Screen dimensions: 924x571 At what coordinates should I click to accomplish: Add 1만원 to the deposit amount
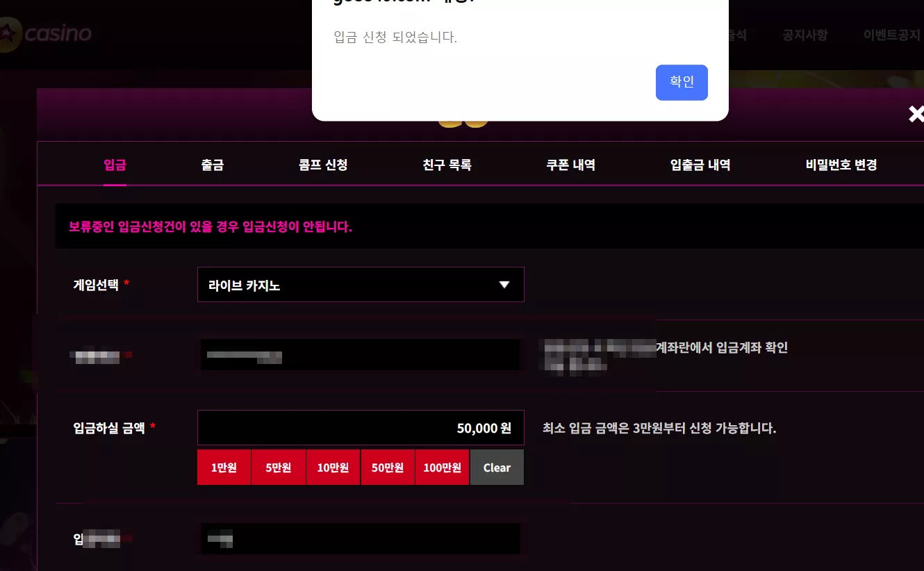click(224, 467)
